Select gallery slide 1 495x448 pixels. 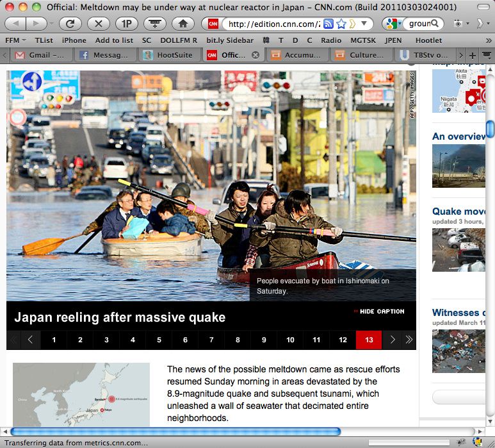tap(54, 340)
